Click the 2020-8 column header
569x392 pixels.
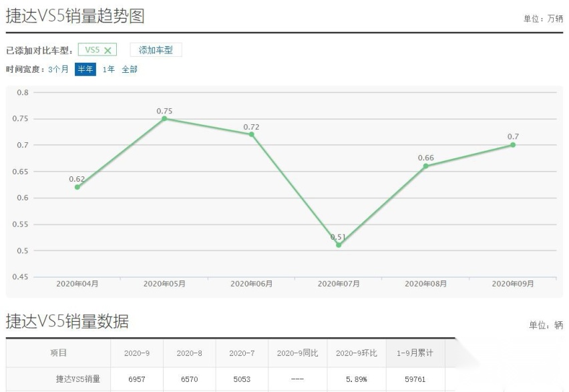pyautogui.click(x=190, y=353)
